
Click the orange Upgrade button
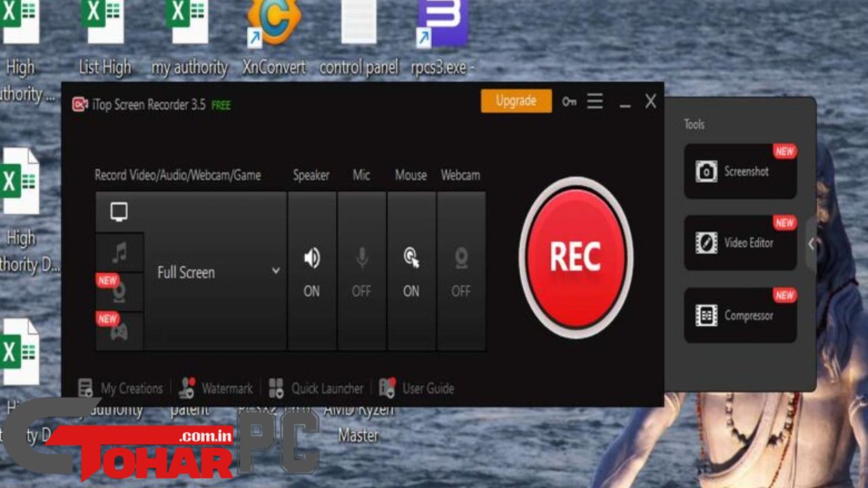coord(516,101)
